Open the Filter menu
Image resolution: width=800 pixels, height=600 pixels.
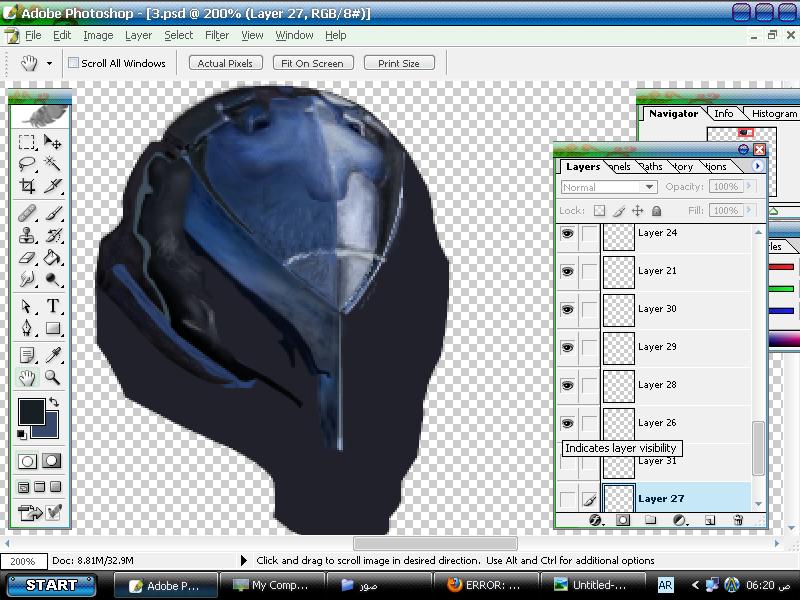click(x=217, y=35)
